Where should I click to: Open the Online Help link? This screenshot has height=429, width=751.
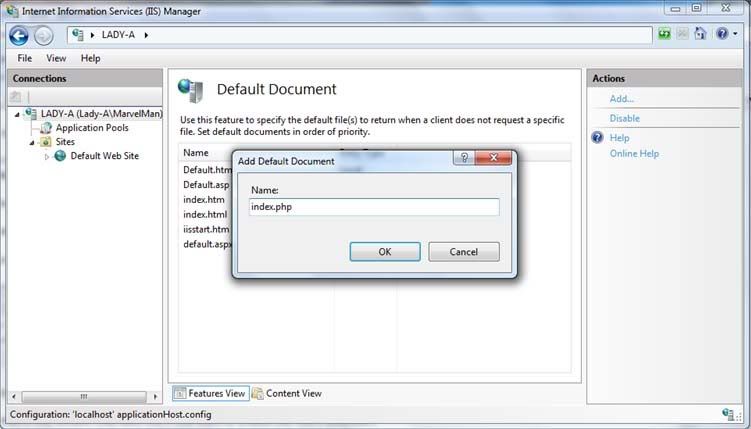634,154
